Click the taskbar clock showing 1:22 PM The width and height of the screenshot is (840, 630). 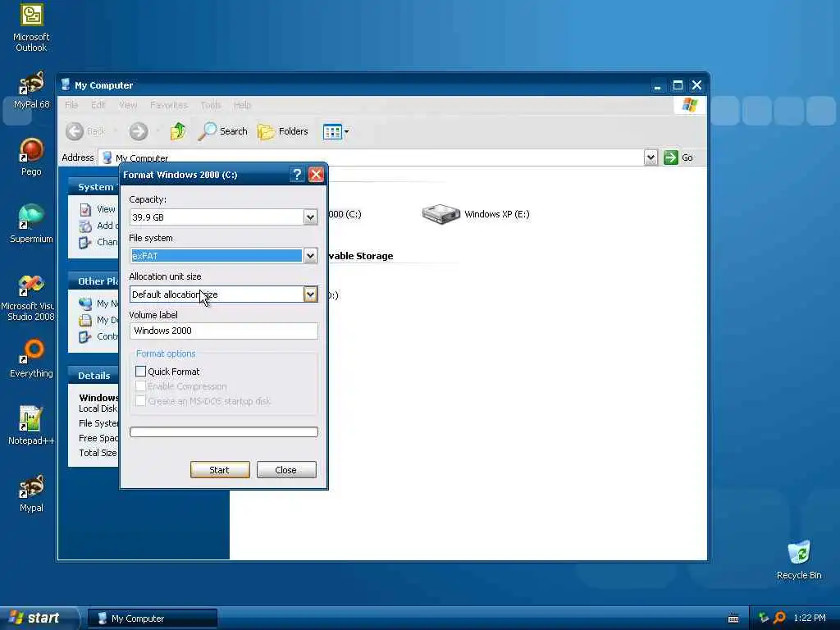coord(810,619)
